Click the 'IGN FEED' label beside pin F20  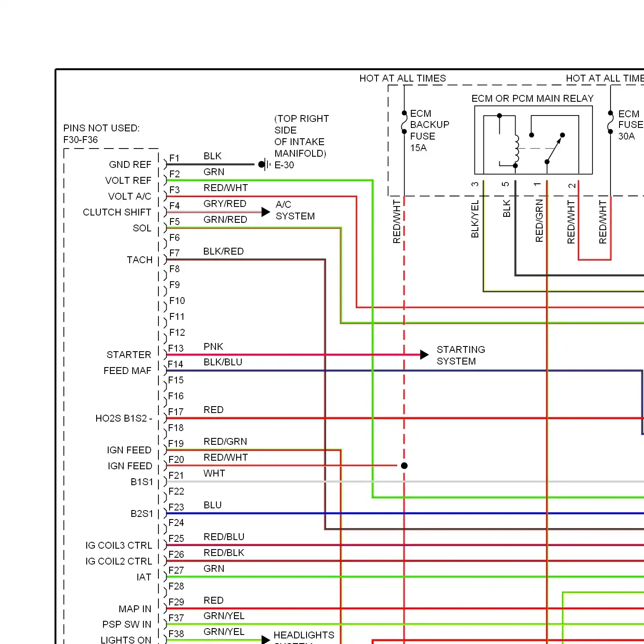pos(130,466)
